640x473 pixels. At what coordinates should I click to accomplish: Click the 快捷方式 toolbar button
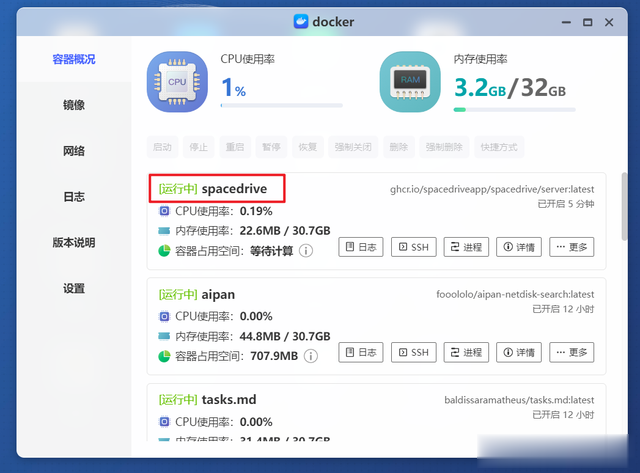[499, 147]
